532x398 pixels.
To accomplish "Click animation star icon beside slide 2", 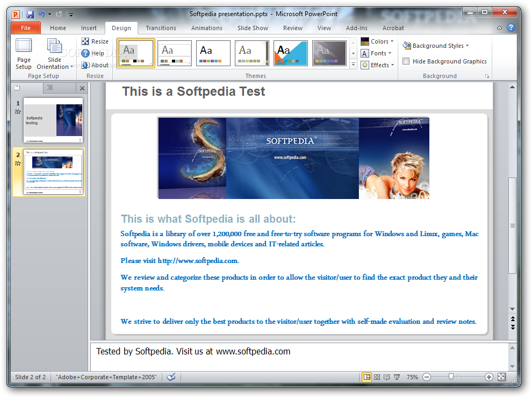I will [18, 164].
